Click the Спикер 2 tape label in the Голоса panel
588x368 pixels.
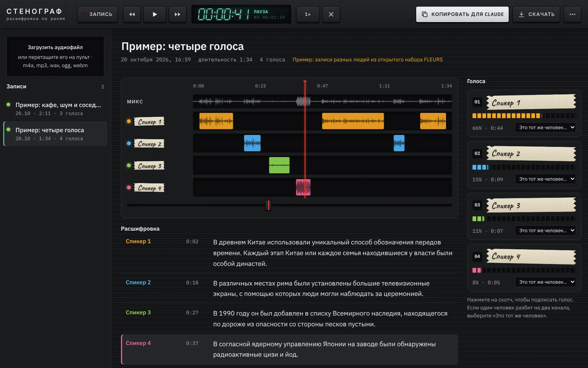[x=531, y=153]
